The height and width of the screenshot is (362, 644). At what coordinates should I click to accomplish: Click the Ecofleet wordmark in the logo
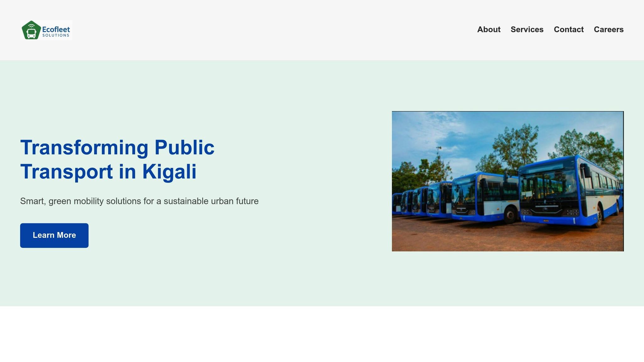[56, 29]
